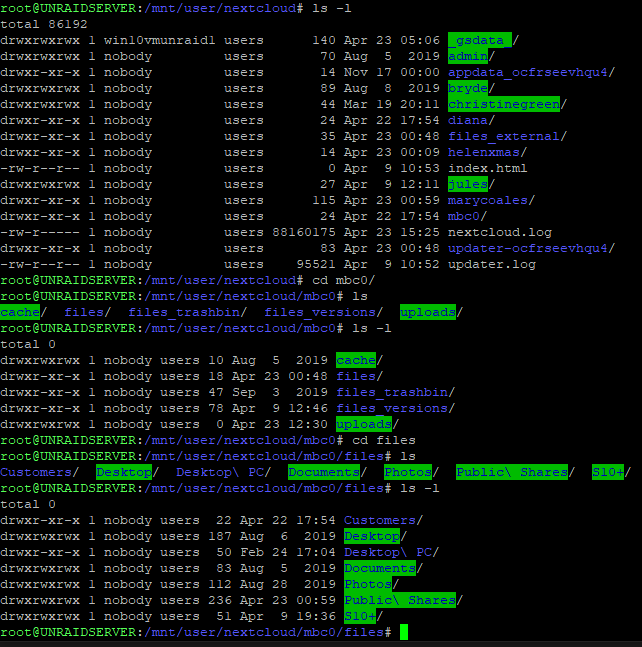
Task: Click Desktop in the row dated Aug 6 2019
Action: [x=372, y=536]
